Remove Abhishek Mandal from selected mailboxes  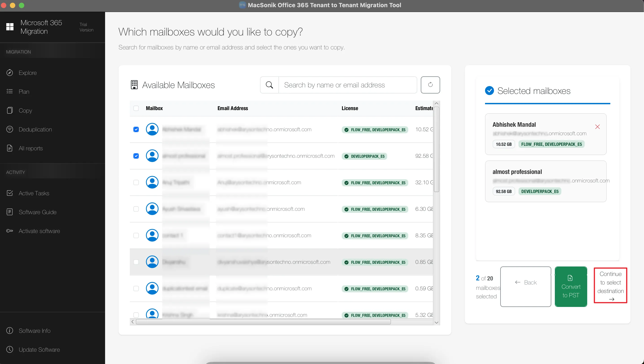pyautogui.click(x=598, y=127)
